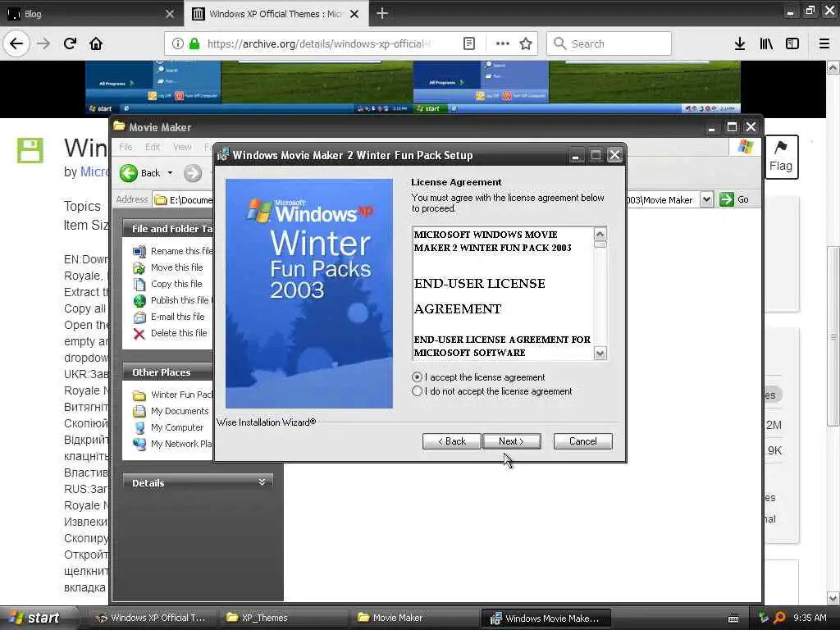Click the green padlock security icon
Screen dimensions: 840x630
tap(194, 43)
